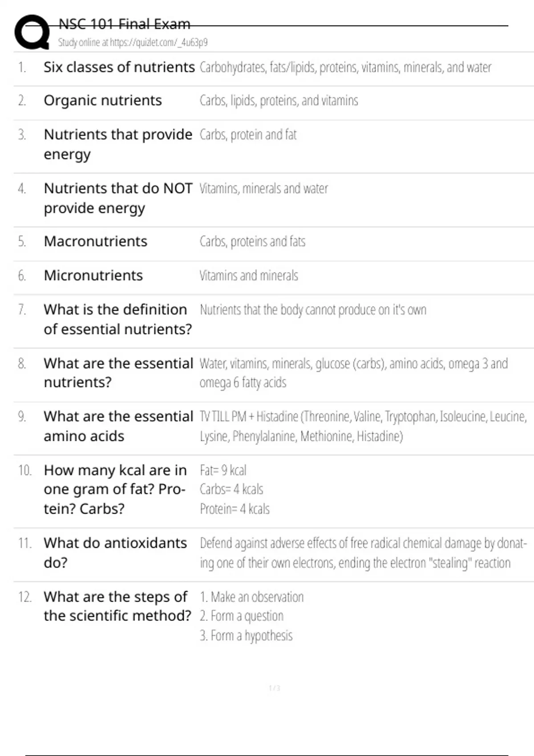Select step 3. Form a hypothesis

246,636
